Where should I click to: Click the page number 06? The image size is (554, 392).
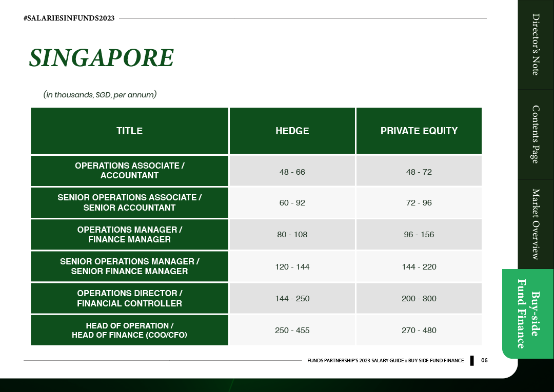pos(484,360)
